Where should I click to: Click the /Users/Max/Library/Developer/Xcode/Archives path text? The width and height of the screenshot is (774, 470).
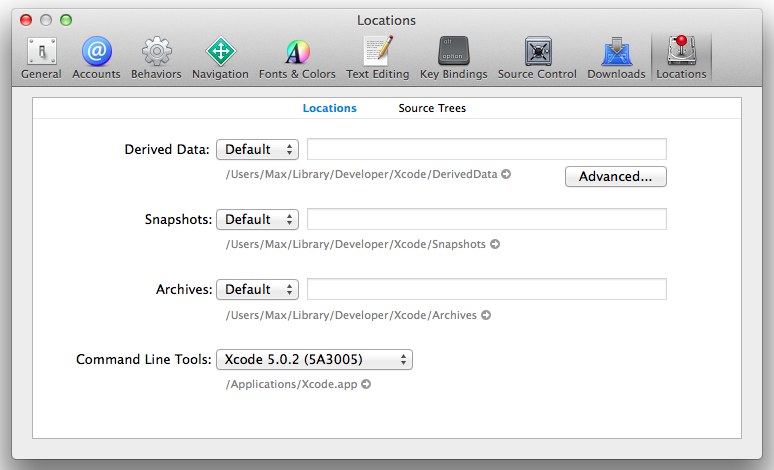[351, 315]
